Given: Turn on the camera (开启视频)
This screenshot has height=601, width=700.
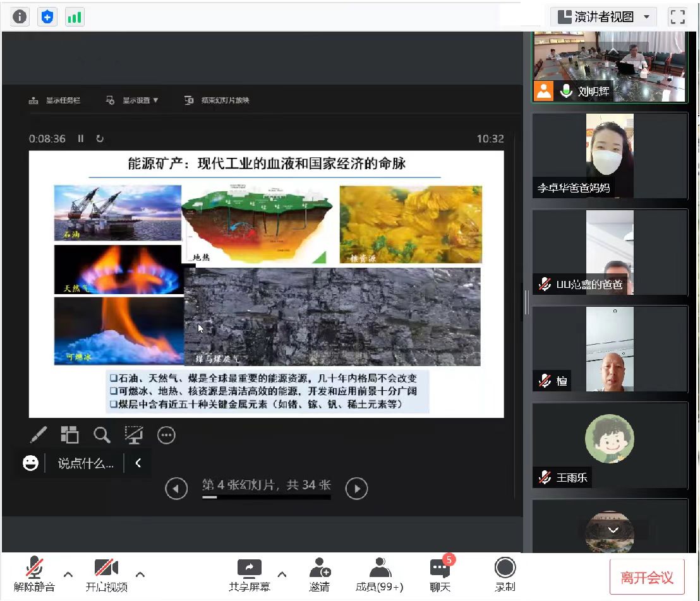Looking at the screenshot, I should tap(106, 574).
